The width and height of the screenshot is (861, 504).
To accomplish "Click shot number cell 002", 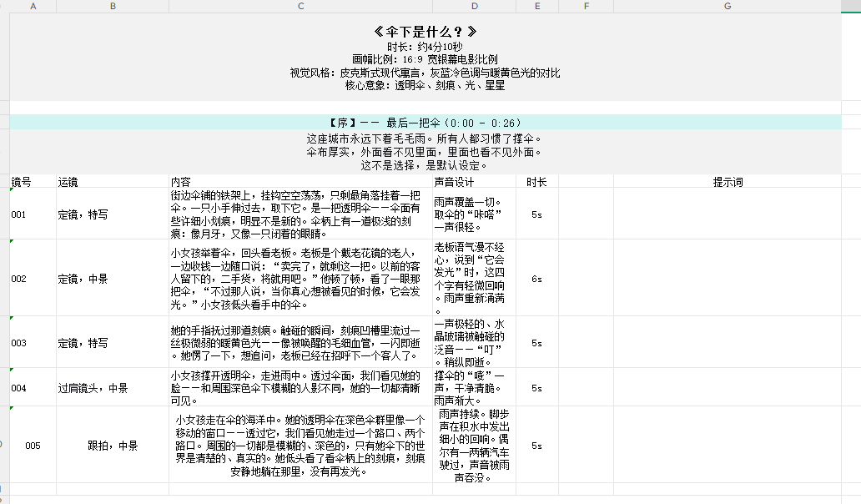I will 33,279.
